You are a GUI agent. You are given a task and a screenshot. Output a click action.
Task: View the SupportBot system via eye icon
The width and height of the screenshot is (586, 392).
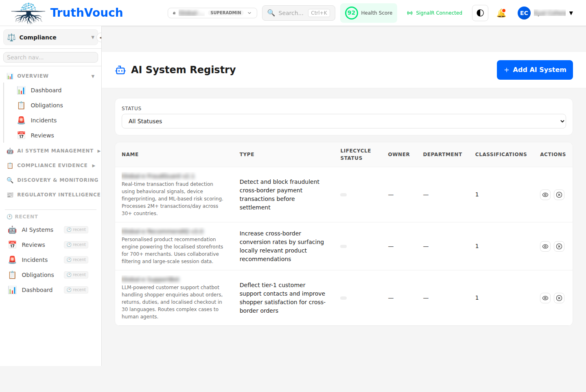click(x=545, y=298)
